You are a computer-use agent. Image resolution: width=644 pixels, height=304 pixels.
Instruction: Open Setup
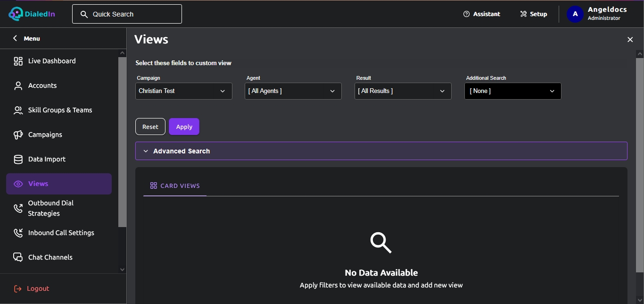[x=534, y=14]
